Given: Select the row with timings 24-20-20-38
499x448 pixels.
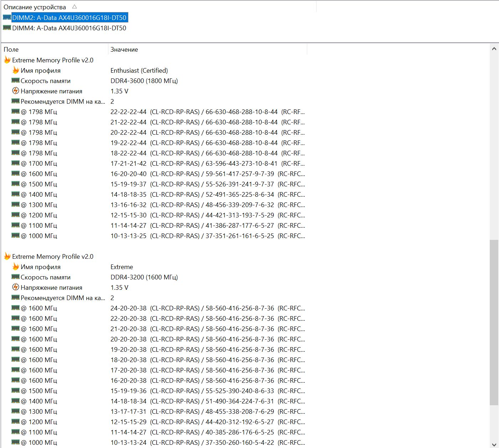Looking at the screenshot, I should tap(154, 308).
